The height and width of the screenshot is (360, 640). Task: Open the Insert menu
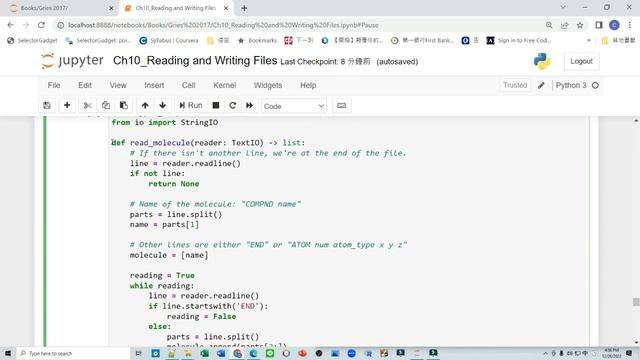pos(154,85)
